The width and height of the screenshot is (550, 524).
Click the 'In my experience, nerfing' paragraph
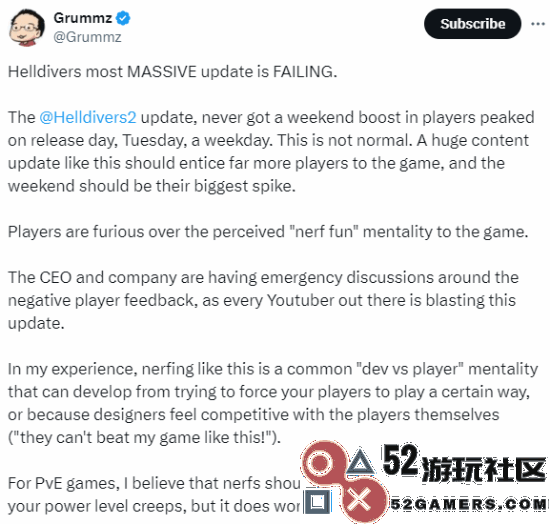[x=273, y=403]
